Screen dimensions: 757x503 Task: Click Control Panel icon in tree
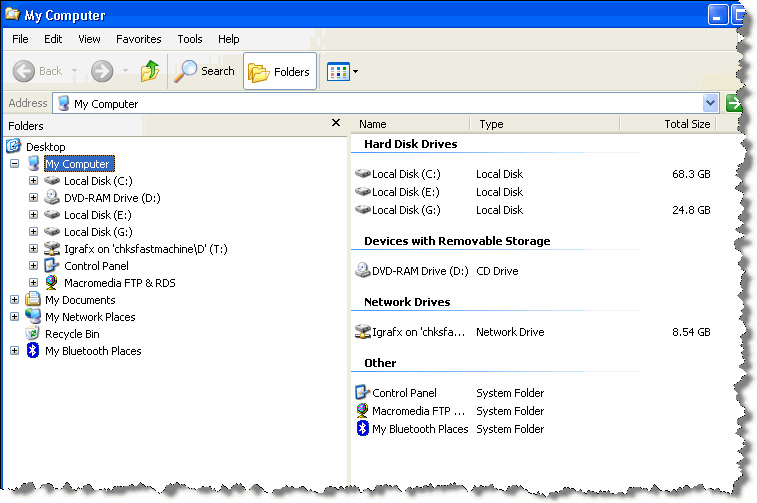51,265
